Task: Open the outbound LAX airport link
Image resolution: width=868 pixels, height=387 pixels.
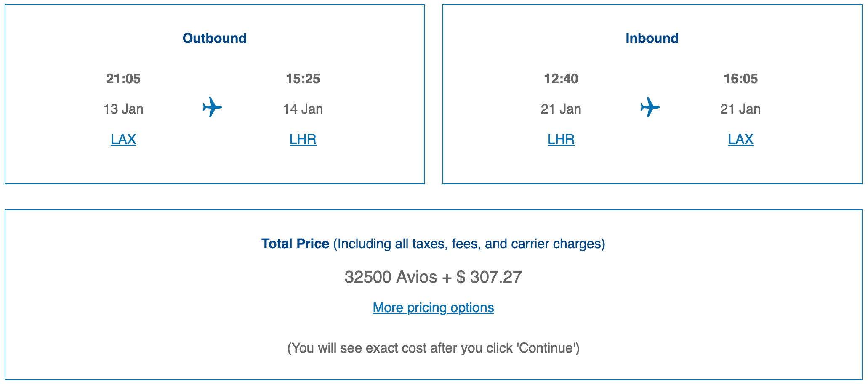Action: click(x=123, y=139)
